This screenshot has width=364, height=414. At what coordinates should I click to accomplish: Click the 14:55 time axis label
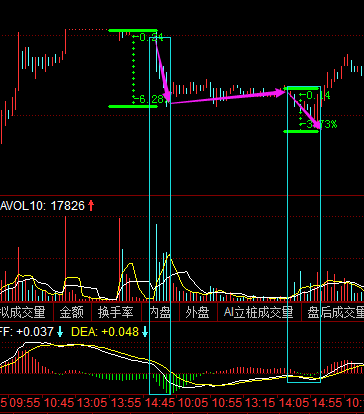[328, 403]
